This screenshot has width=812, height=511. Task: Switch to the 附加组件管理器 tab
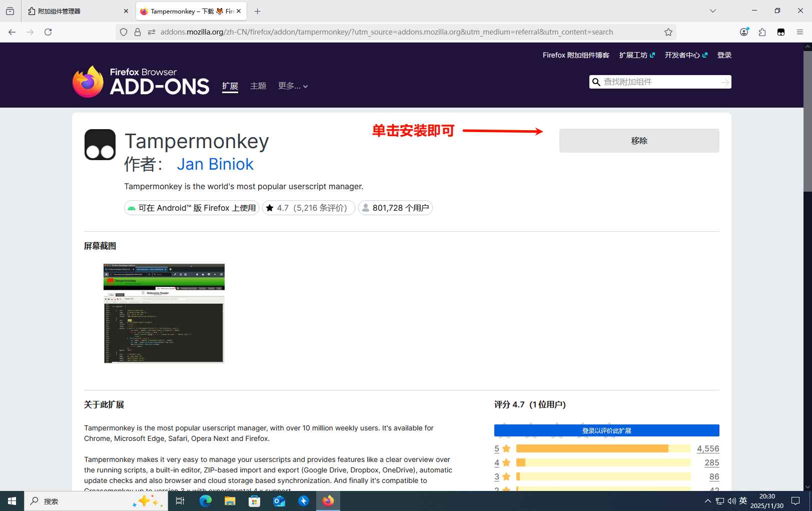point(75,11)
